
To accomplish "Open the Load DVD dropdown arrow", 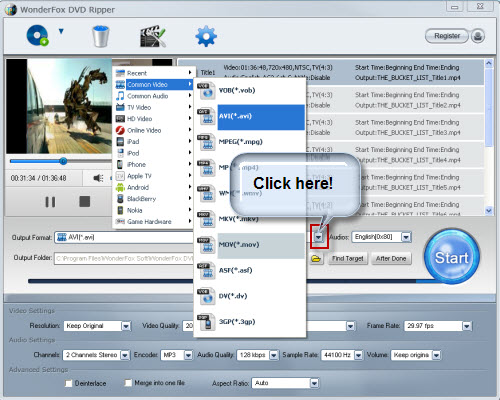I will [61, 31].
